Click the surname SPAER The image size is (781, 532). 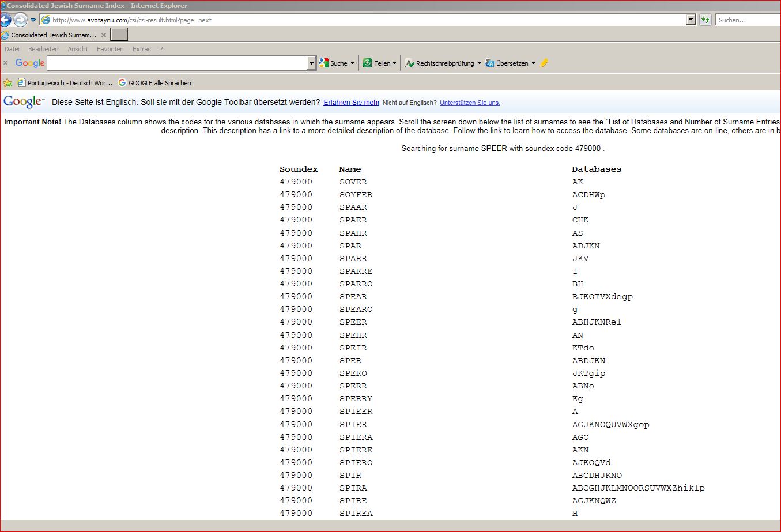[353, 220]
